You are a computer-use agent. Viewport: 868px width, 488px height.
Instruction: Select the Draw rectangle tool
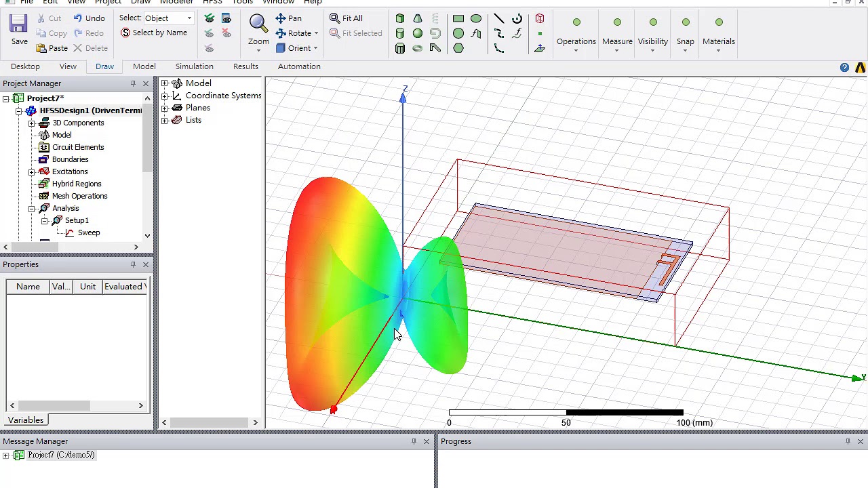click(x=458, y=18)
